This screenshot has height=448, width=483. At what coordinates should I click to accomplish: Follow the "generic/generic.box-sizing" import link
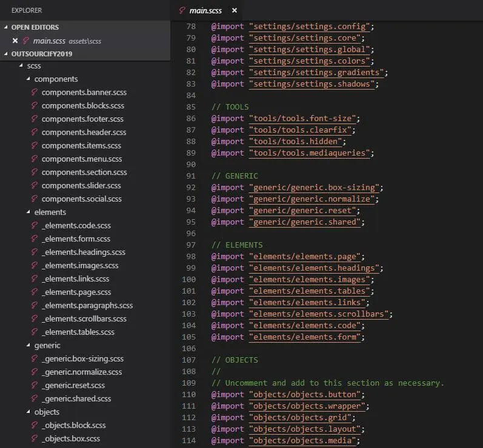tap(314, 188)
